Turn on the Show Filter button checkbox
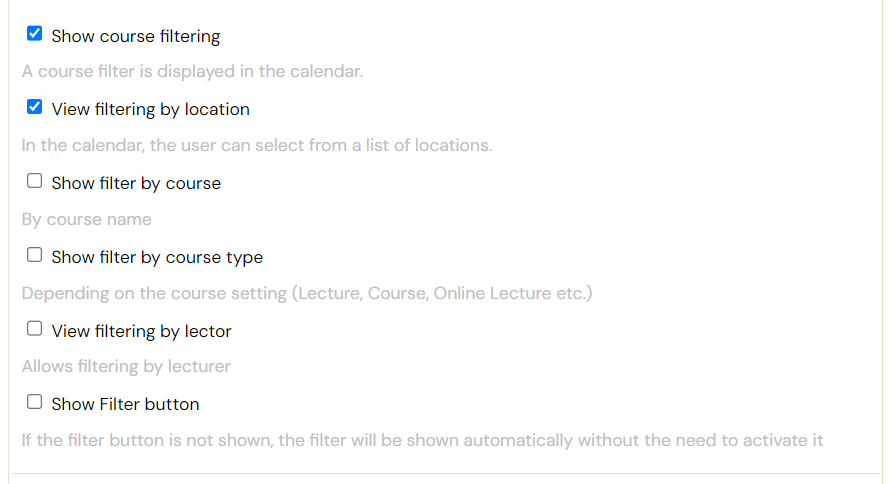The image size is (892, 484). (35, 402)
